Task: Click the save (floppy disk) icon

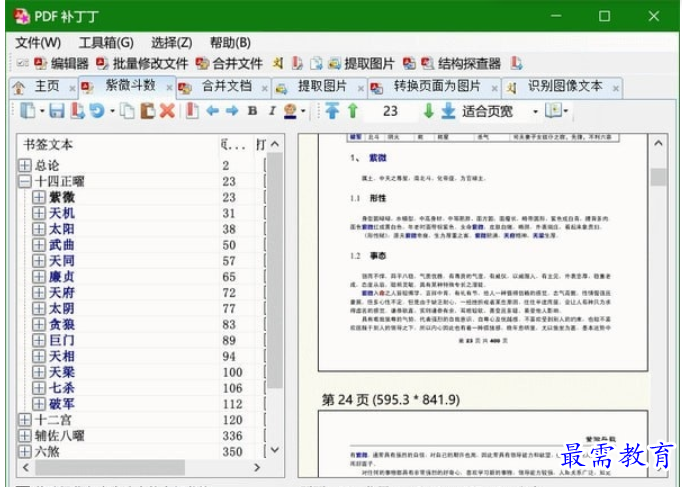Action: (x=57, y=111)
